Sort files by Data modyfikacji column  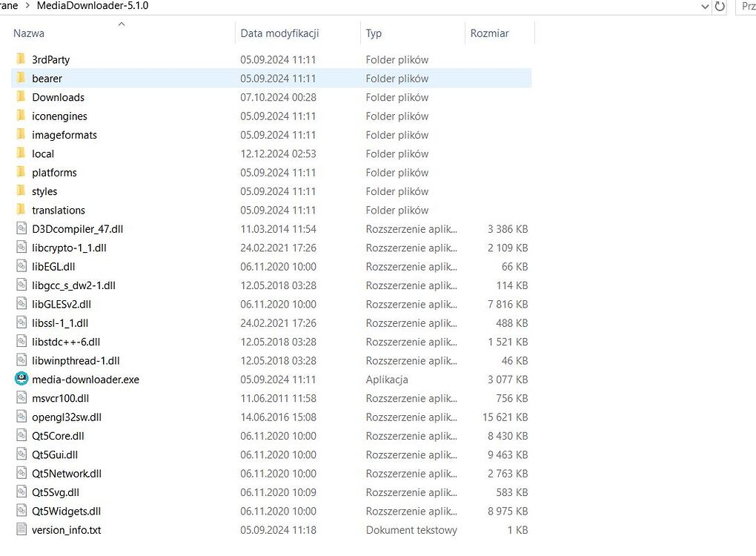pyautogui.click(x=279, y=33)
